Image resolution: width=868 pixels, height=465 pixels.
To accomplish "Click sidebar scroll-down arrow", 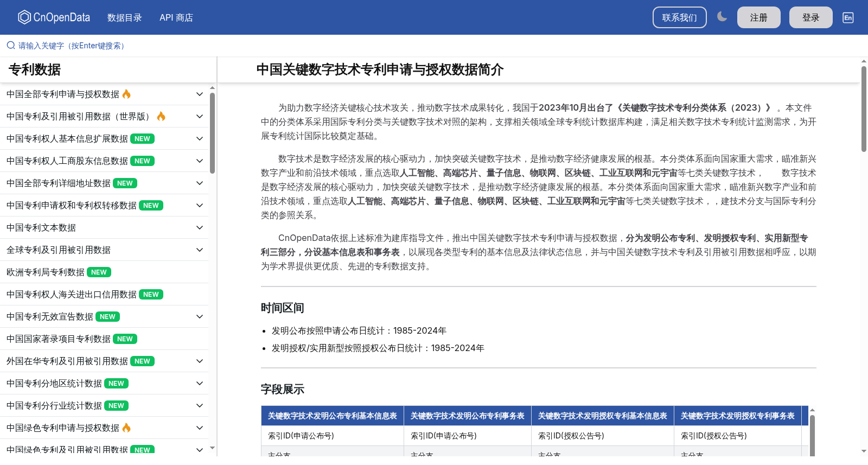I will coord(213,448).
